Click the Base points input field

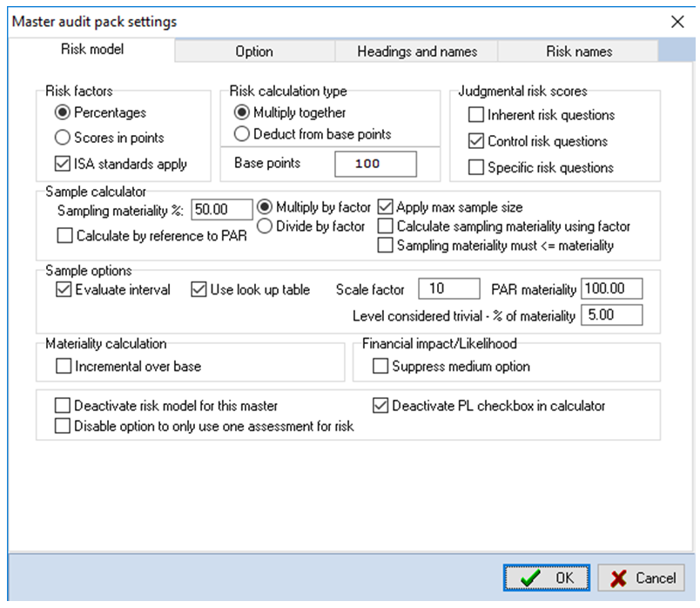(375, 164)
